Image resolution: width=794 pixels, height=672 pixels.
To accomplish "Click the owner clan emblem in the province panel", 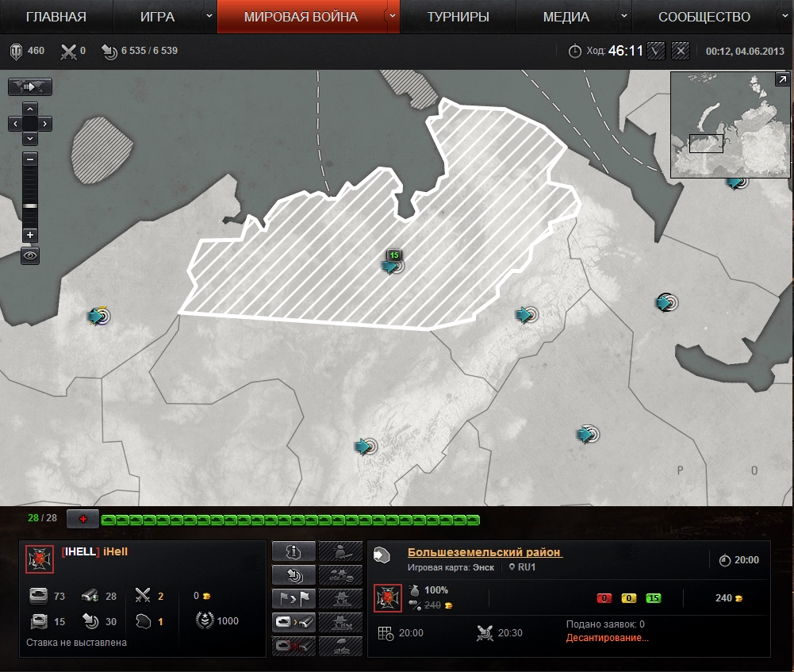I will click(388, 598).
